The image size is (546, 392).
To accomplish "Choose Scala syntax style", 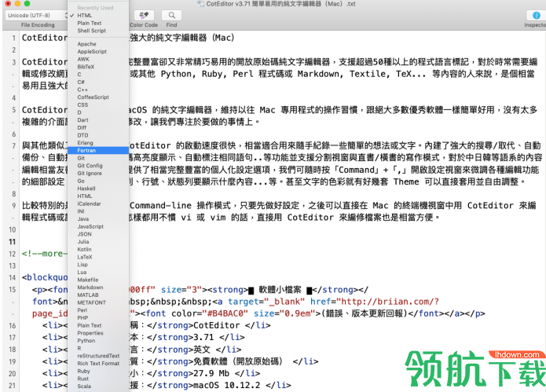I will [x=84, y=387].
